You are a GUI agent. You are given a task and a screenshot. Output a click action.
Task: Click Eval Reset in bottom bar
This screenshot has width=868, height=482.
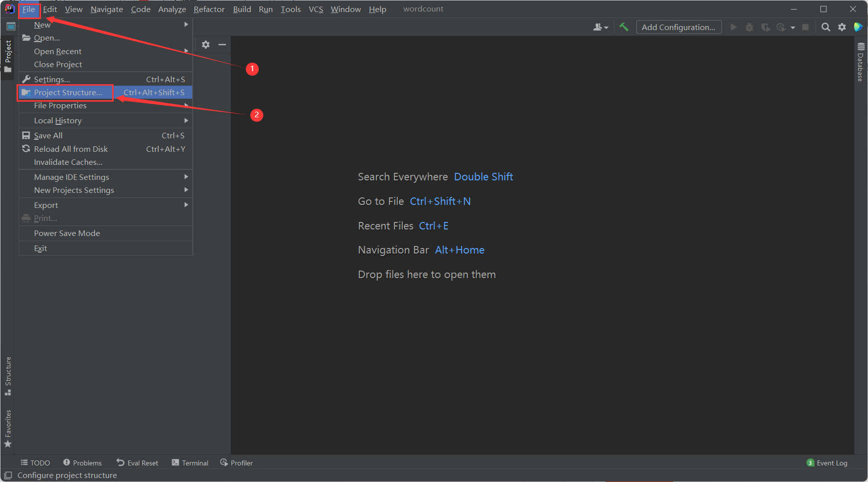[137, 463]
